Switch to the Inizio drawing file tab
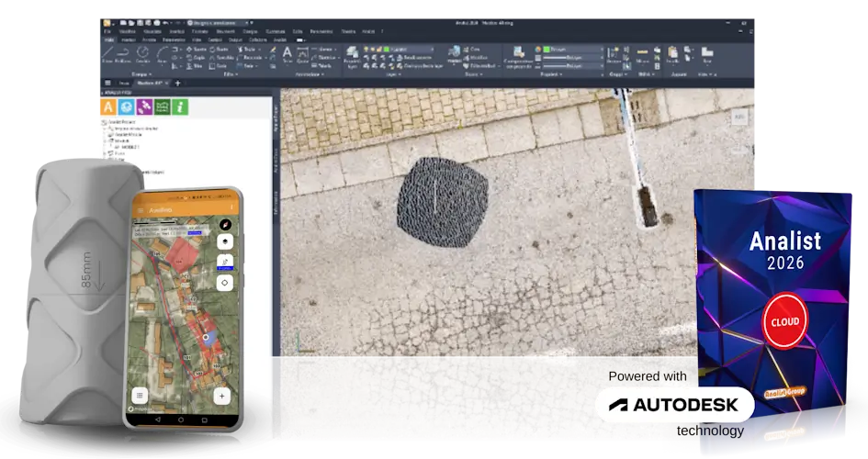Viewport: 868px width, 459px height. (x=125, y=84)
